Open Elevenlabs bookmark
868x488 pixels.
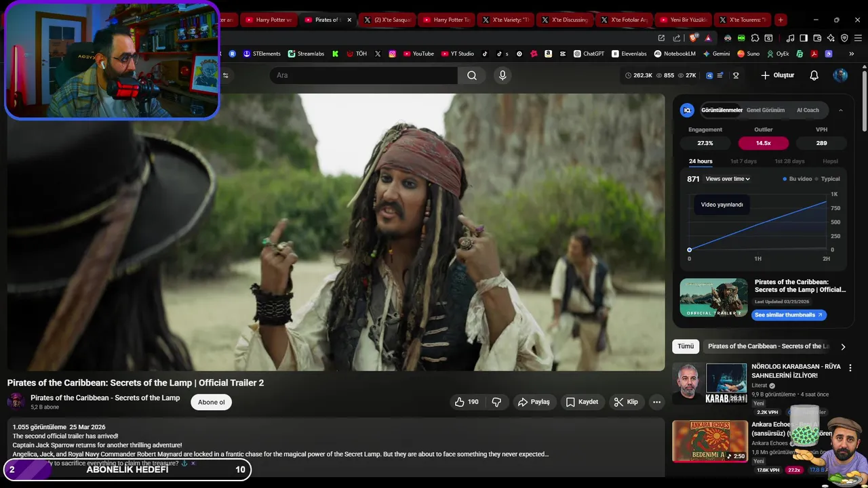[x=629, y=54]
